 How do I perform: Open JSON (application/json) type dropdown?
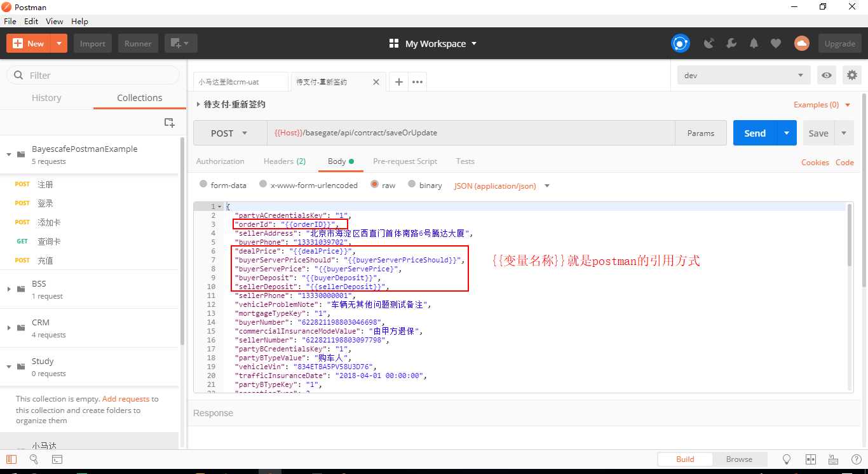pos(501,186)
